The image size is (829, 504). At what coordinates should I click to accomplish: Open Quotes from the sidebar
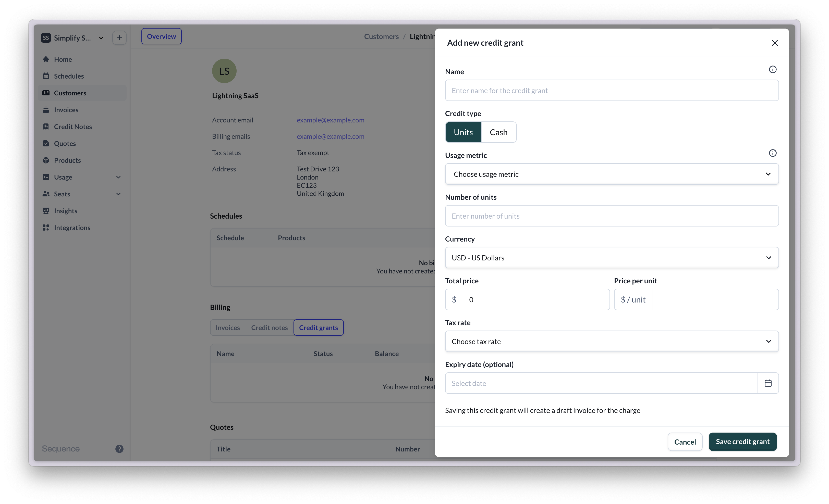pyautogui.click(x=82, y=143)
